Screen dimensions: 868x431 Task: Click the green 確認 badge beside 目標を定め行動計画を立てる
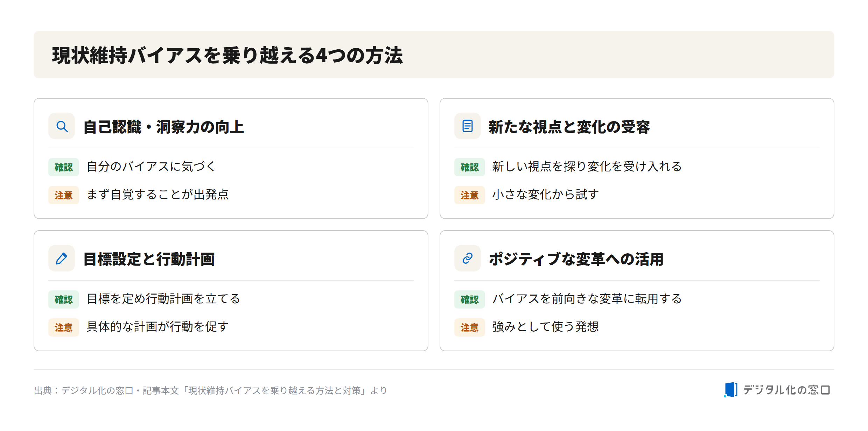tap(64, 299)
